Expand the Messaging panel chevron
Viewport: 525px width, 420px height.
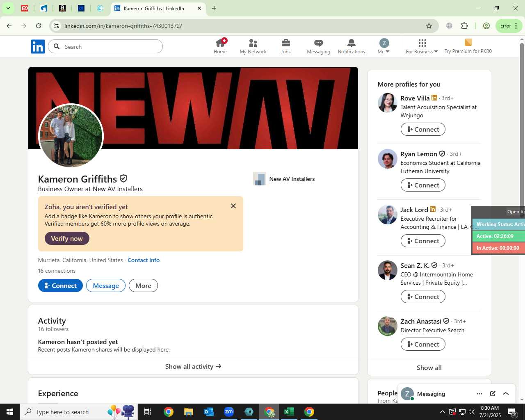click(x=506, y=394)
